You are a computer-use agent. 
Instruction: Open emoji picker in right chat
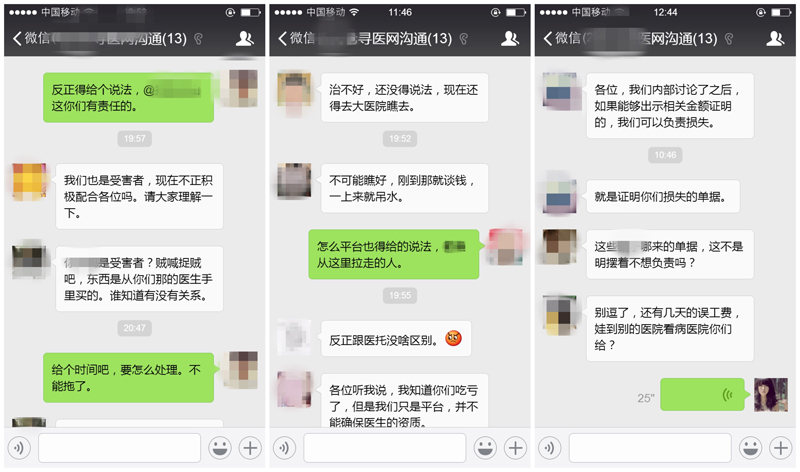point(751,448)
